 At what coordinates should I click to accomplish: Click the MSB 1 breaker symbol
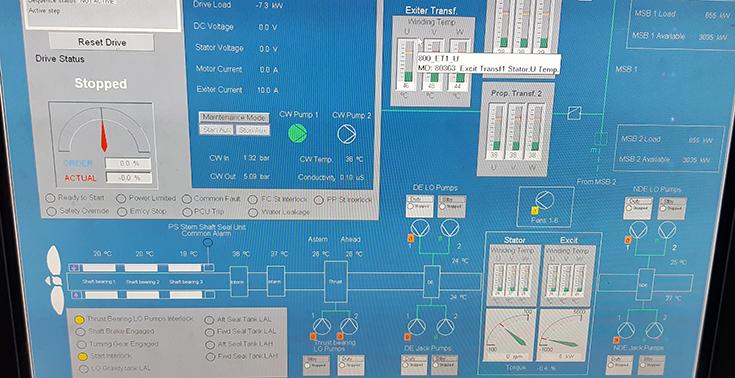pos(574,113)
